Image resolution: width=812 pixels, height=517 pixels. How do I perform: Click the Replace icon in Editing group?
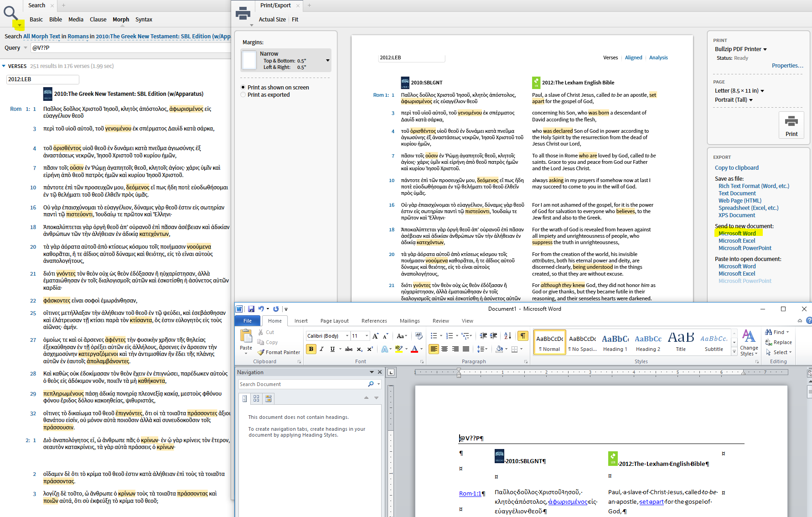[769, 342]
